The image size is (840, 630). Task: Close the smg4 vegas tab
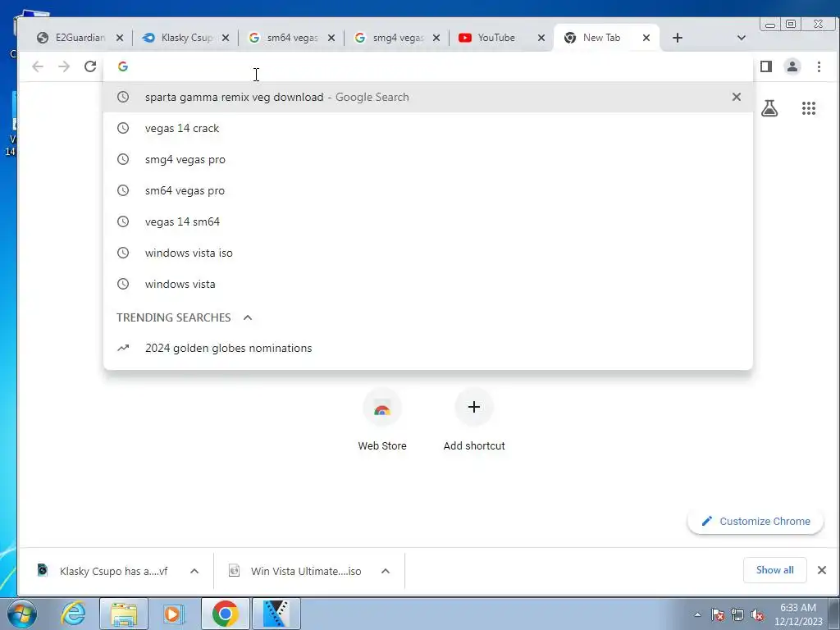pyautogui.click(x=436, y=38)
